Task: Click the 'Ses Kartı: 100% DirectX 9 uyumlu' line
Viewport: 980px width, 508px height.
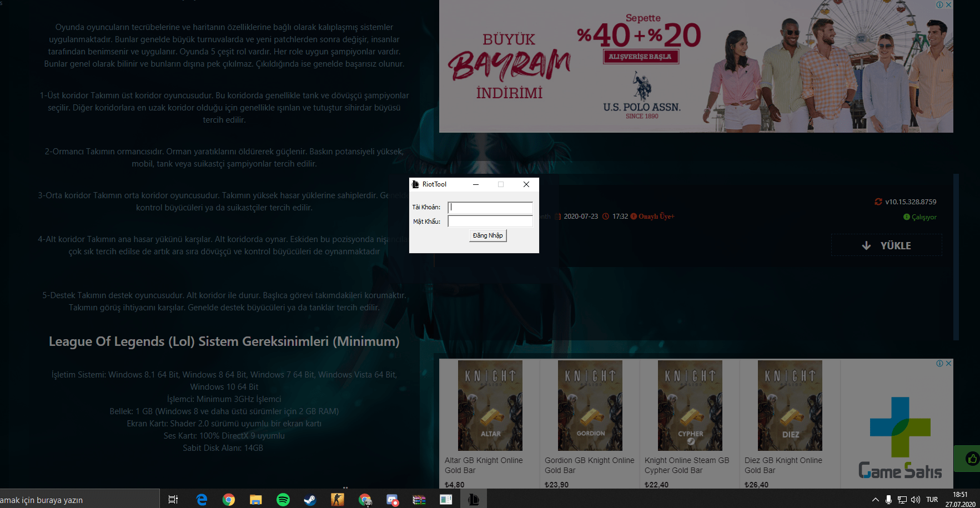Action: click(x=224, y=436)
